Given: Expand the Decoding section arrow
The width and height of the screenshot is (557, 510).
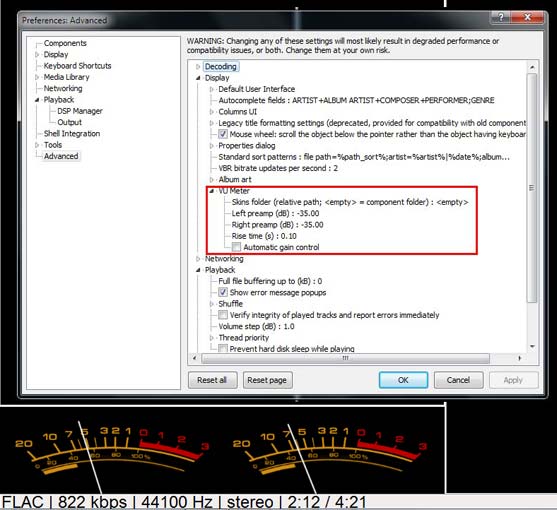Looking at the screenshot, I should click(198, 67).
